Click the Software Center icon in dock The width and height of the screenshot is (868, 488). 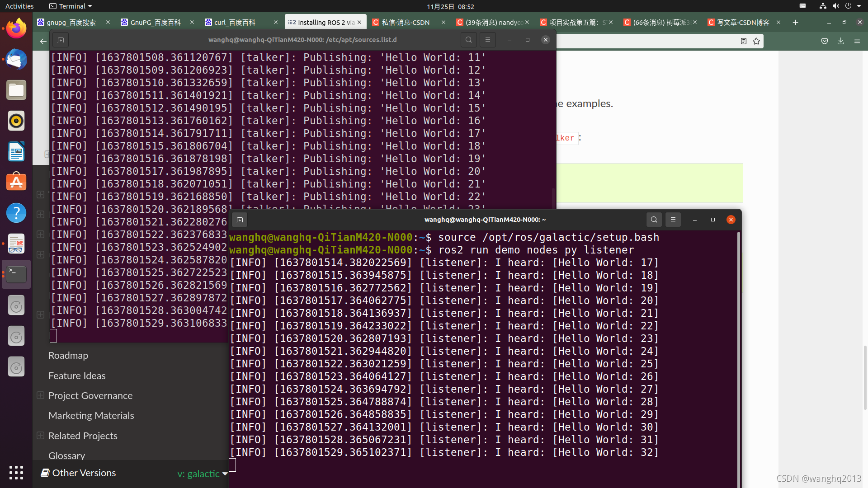pyautogui.click(x=16, y=181)
